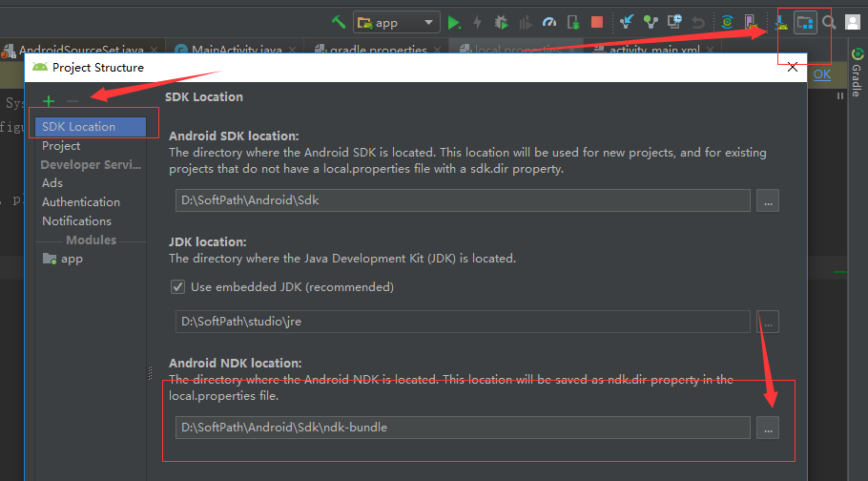Click the Android NDK location path field
The height and width of the screenshot is (481, 868).
[x=463, y=428]
